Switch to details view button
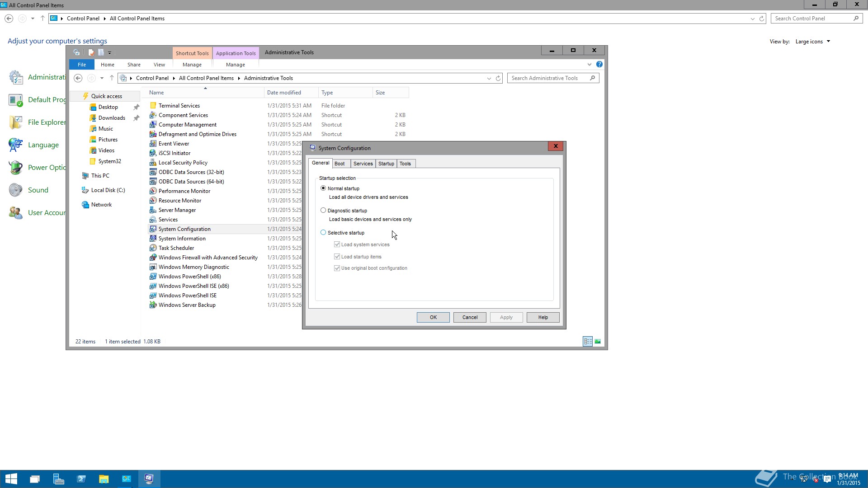Viewport: 868px width, 488px height. click(588, 342)
